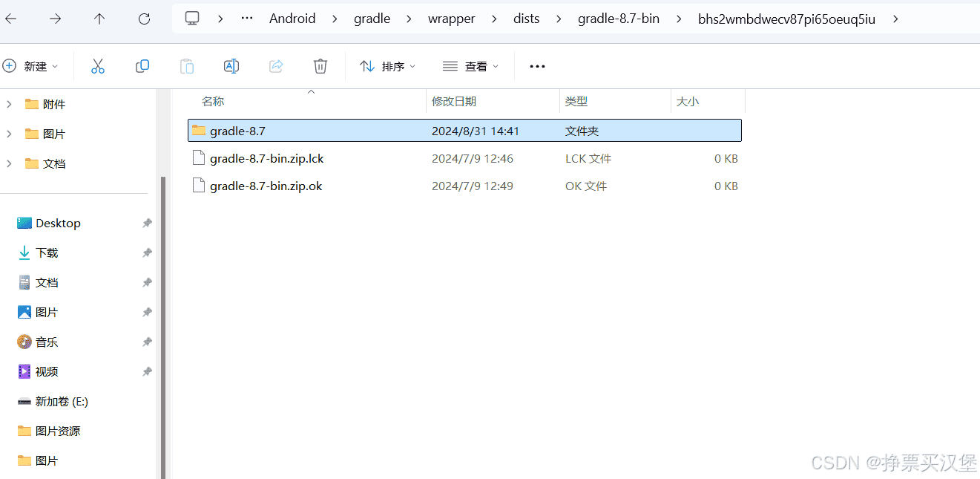
Task: Navigate to wrapper via the address bar
Action: 451,19
